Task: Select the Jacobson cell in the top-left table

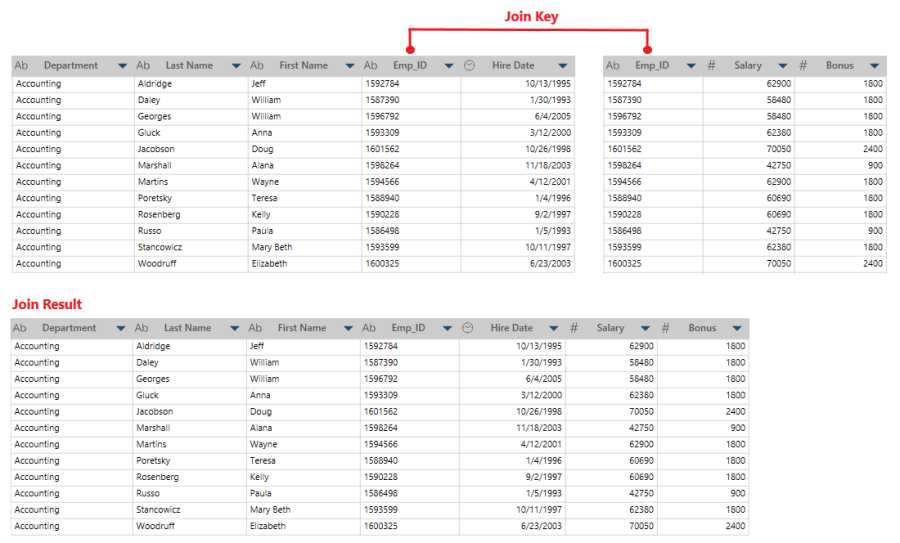Action: pos(156,149)
